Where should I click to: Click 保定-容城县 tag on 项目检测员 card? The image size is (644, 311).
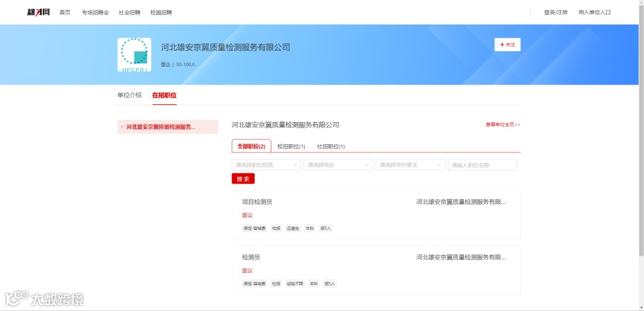coord(255,228)
